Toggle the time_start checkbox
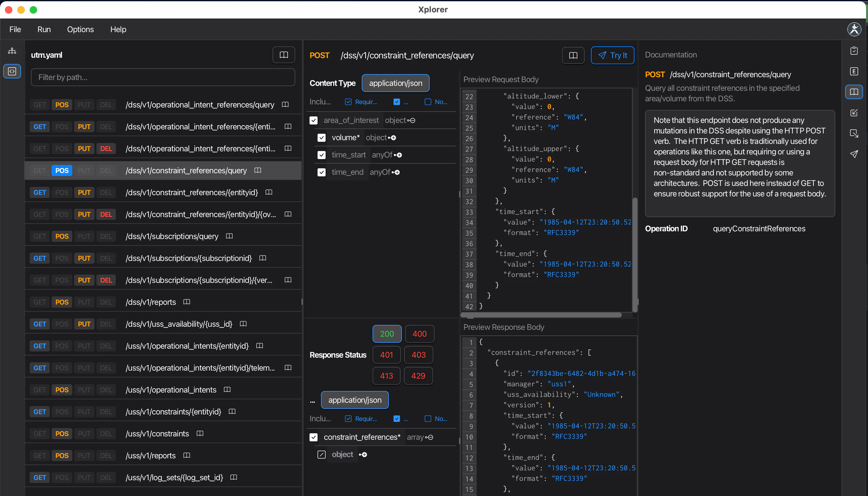This screenshot has width=868, height=496. coord(321,155)
